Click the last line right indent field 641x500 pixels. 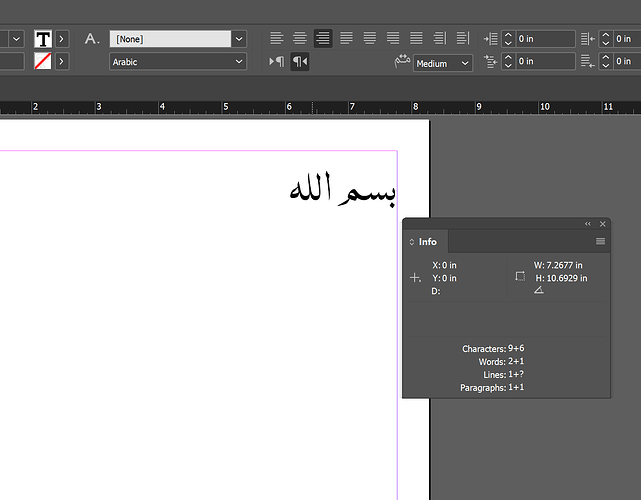627,61
